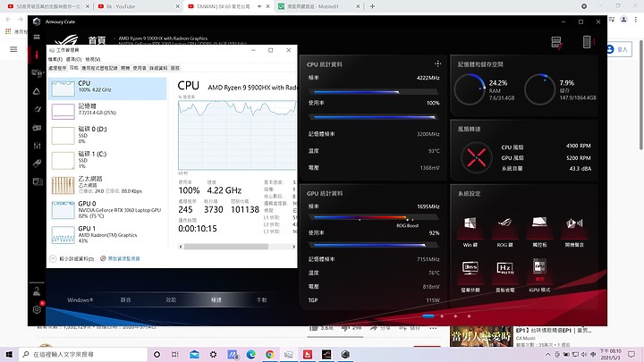The width and height of the screenshot is (644, 362).
Task: Click the list edit icon at top right of Armoury Crate
Action: pyautogui.click(x=556, y=42)
